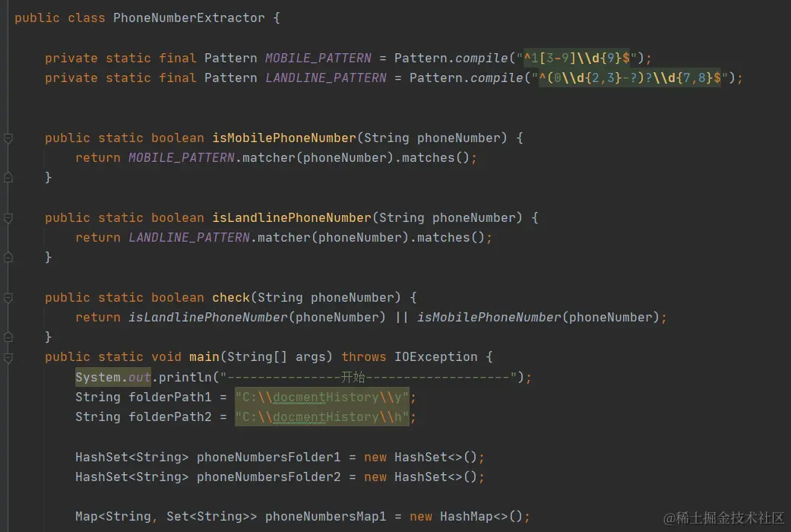The image size is (791, 532).
Task: Click Map<String, Set<String>> type declaration
Action: [166, 516]
